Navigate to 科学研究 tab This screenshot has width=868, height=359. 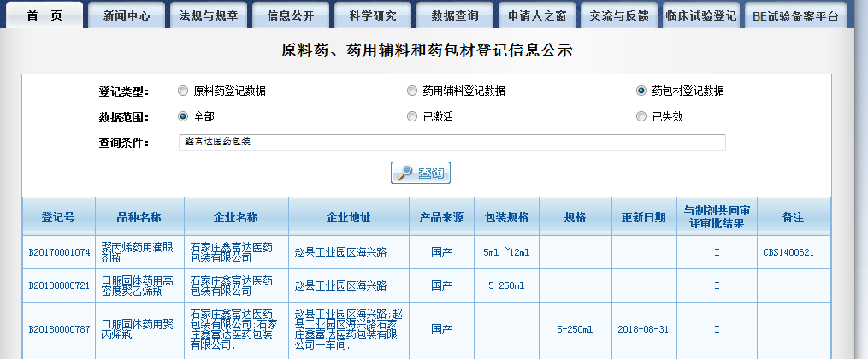(373, 16)
